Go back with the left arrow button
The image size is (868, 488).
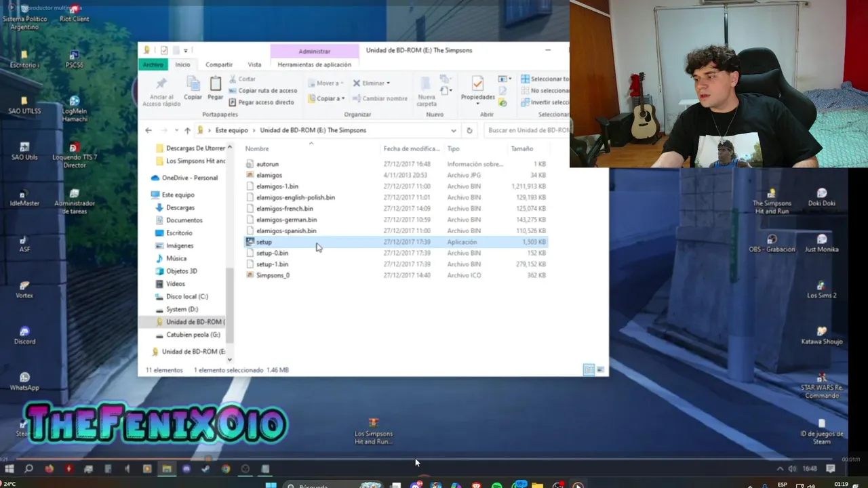149,130
